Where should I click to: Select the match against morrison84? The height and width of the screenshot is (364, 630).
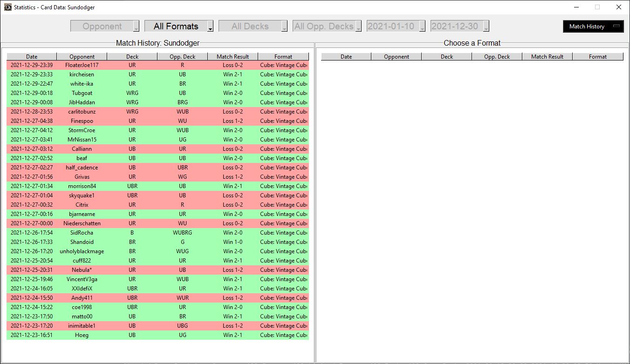pyautogui.click(x=157, y=186)
